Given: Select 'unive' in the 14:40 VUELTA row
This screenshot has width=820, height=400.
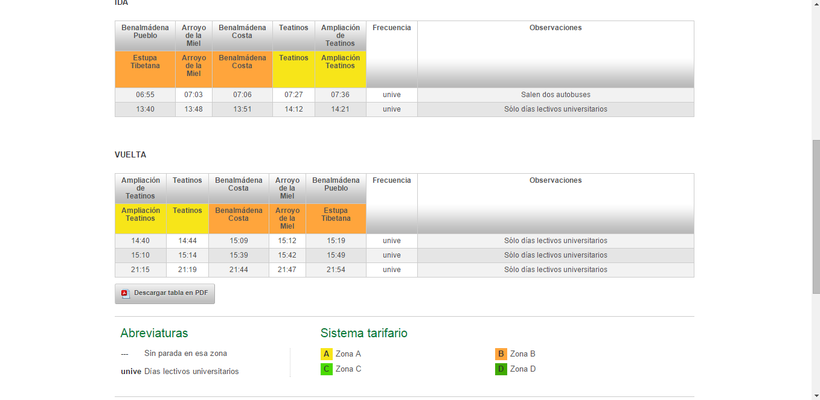Looking at the screenshot, I should point(391,241).
